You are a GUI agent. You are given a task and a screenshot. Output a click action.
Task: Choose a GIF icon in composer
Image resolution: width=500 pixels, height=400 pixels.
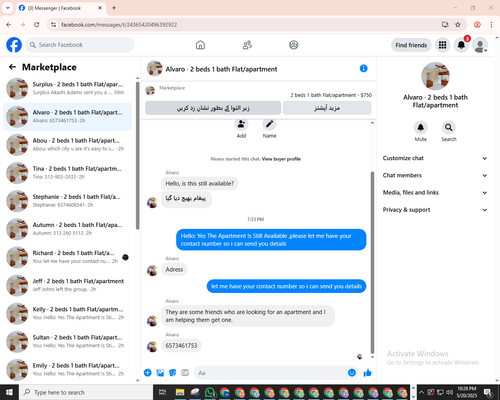pyautogui.click(x=185, y=373)
